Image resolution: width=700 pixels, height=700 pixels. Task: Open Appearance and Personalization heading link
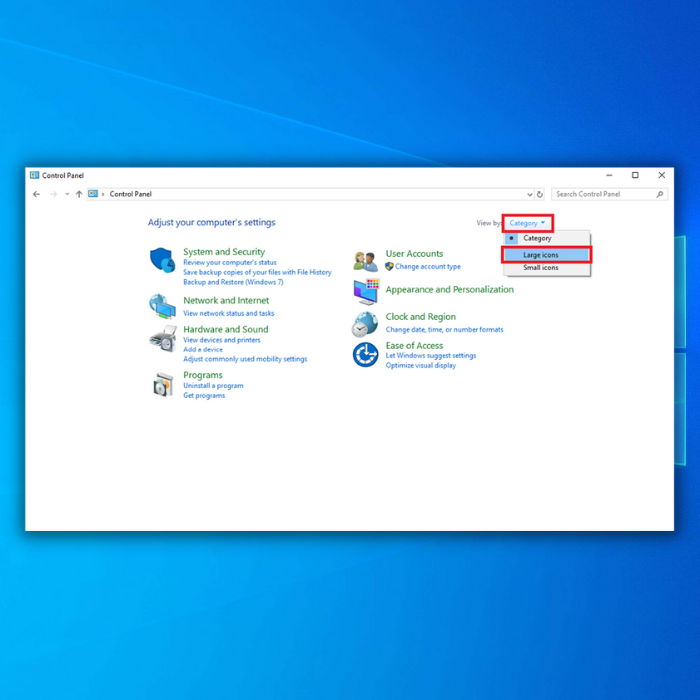[x=450, y=290]
